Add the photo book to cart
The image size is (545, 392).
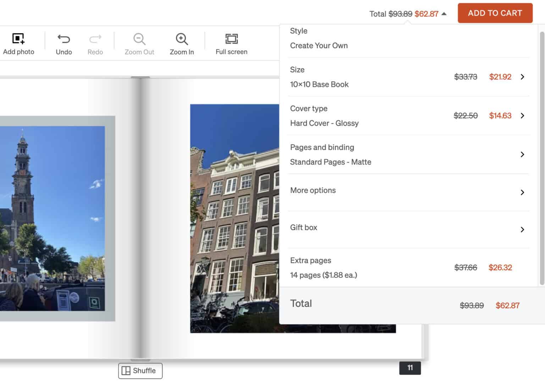tap(495, 13)
